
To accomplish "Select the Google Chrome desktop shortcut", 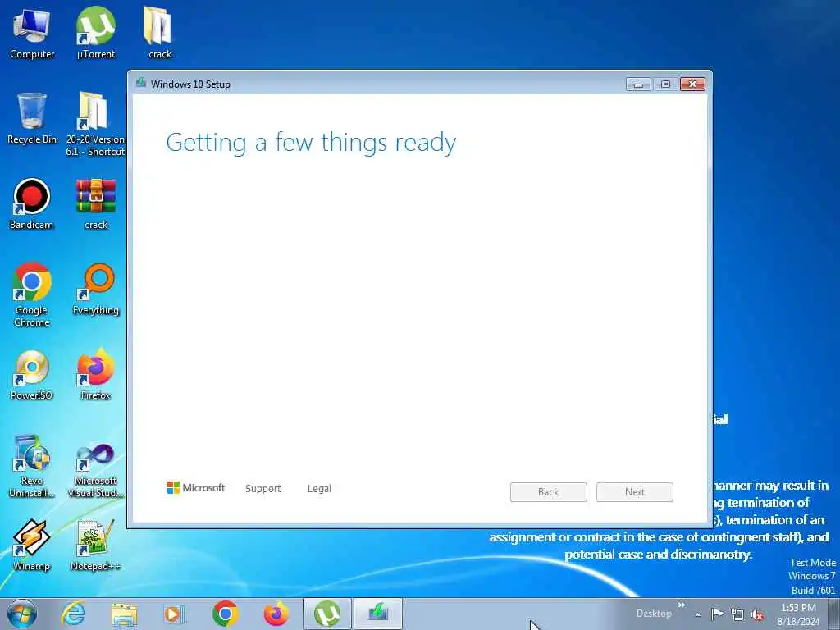I will point(32,294).
